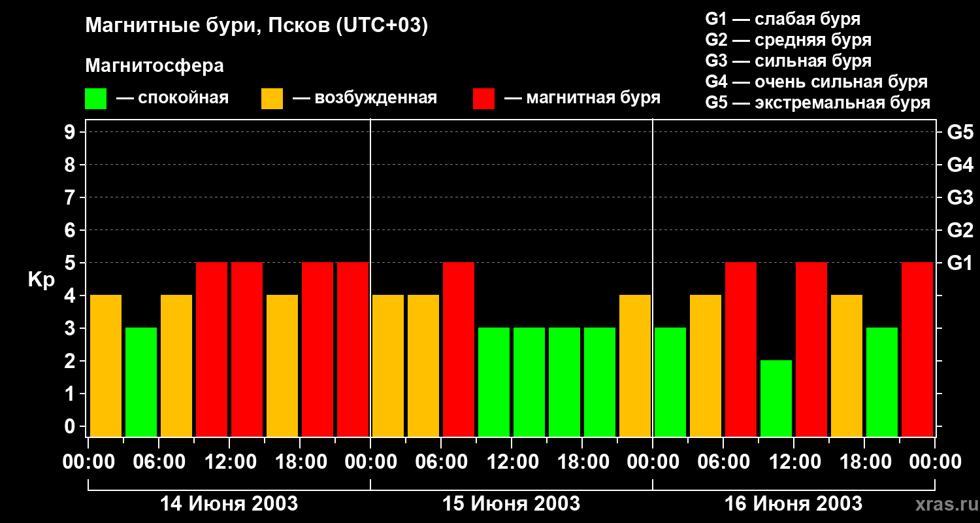Click the red 'магнитная буря' legend swatch
The width and height of the screenshot is (980, 523).
click(x=483, y=99)
